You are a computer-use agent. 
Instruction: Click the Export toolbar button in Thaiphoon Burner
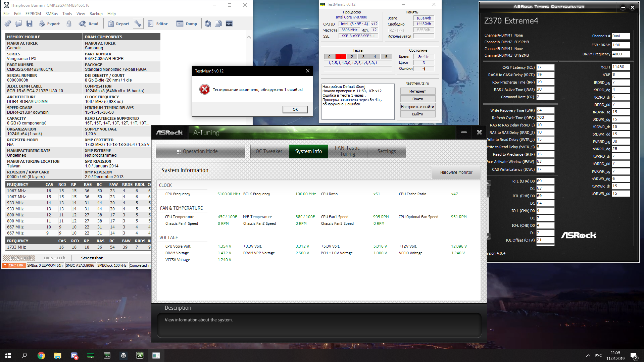(x=49, y=23)
